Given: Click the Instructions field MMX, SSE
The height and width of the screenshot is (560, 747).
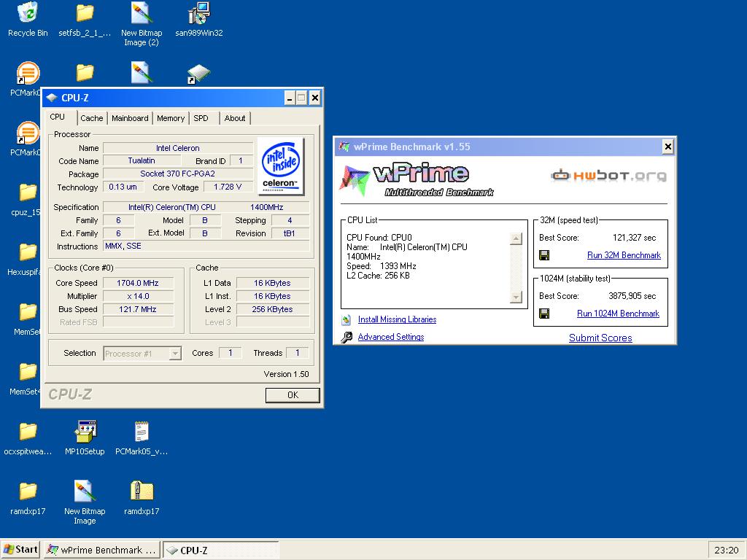Looking at the screenshot, I should (206, 246).
